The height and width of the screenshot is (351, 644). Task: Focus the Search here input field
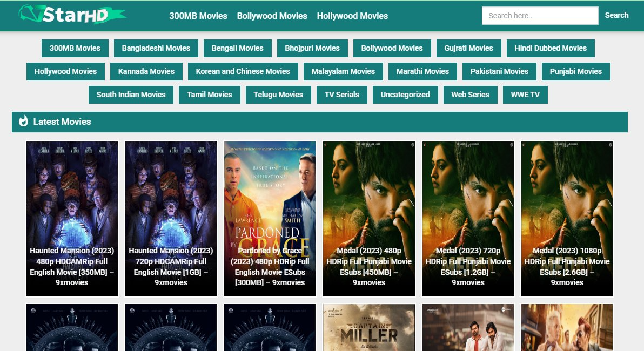540,16
